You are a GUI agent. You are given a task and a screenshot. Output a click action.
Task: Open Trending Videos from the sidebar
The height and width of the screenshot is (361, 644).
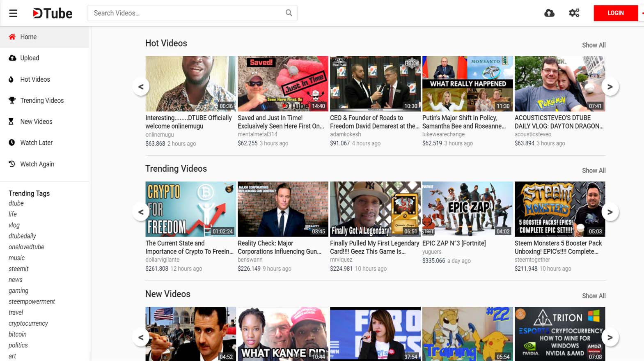point(44,100)
